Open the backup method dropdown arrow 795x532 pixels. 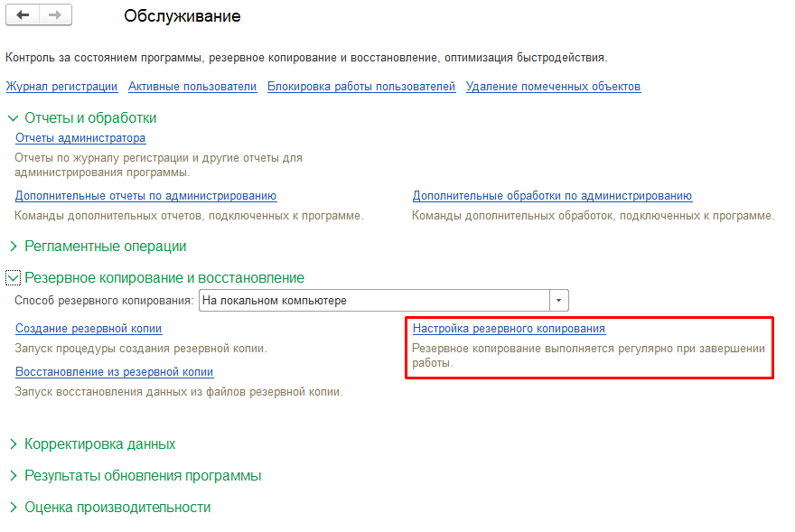coord(558,301)
